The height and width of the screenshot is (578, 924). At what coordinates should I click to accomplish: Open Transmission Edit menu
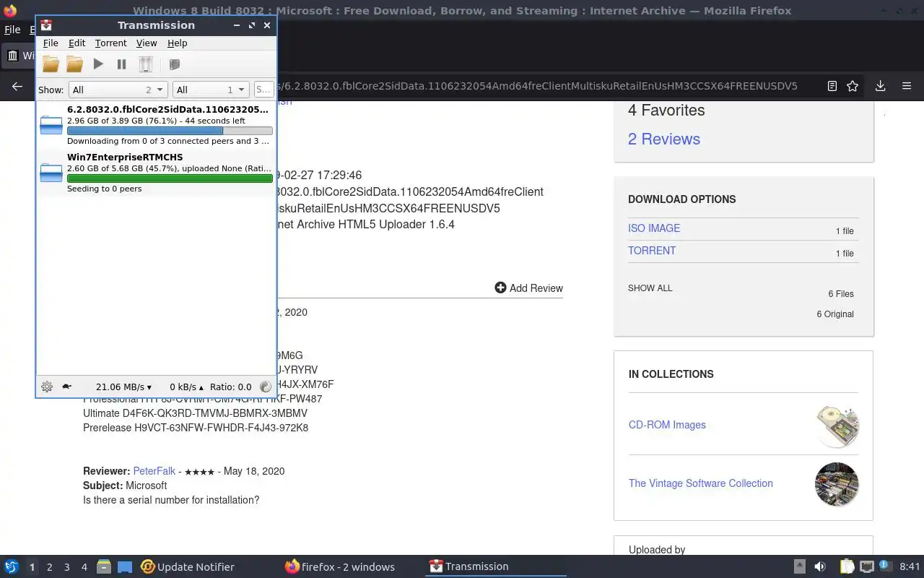[77, 43]
